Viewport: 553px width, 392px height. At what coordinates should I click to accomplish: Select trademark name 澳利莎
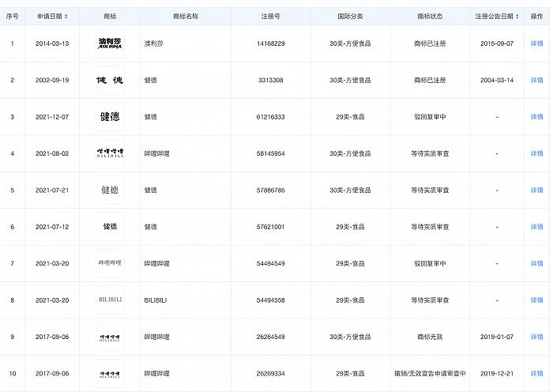pyautogui.click(x=154, y=43)
